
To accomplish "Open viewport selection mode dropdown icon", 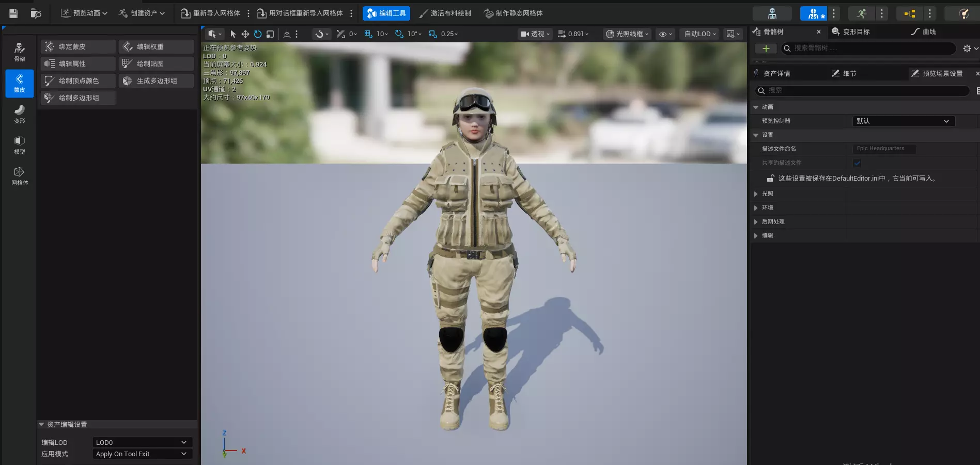I will pyautogui.click(x=214, y=34).
